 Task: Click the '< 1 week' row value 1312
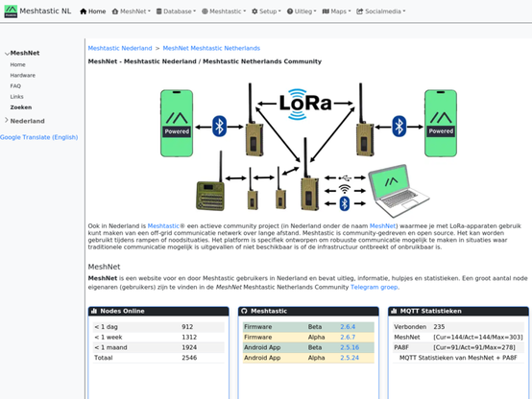(189, 338)
